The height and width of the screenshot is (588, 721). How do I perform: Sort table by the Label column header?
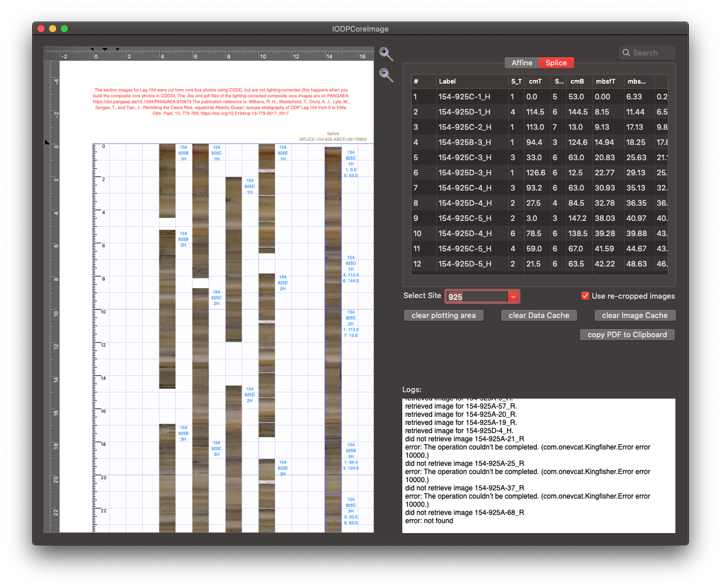pos(472,81)
